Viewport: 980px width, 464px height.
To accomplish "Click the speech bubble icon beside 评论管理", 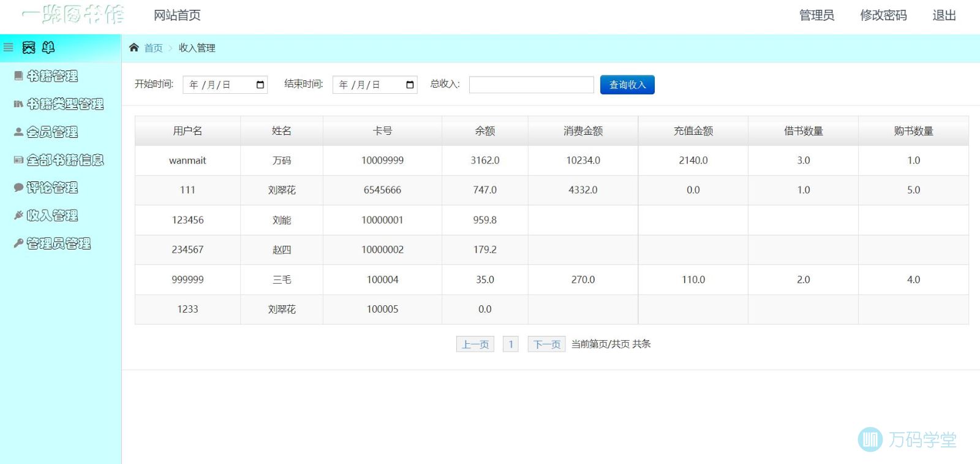I will tap(19, 188).
